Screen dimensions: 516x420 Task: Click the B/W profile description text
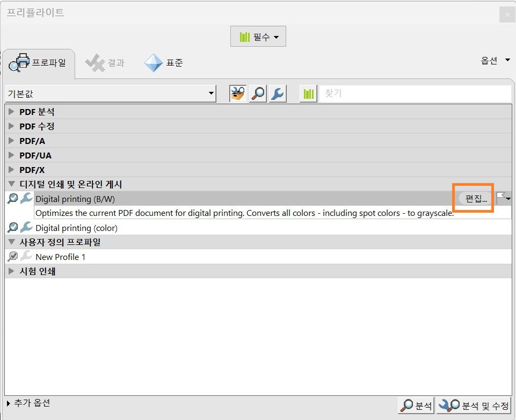(x=244, y=213)
